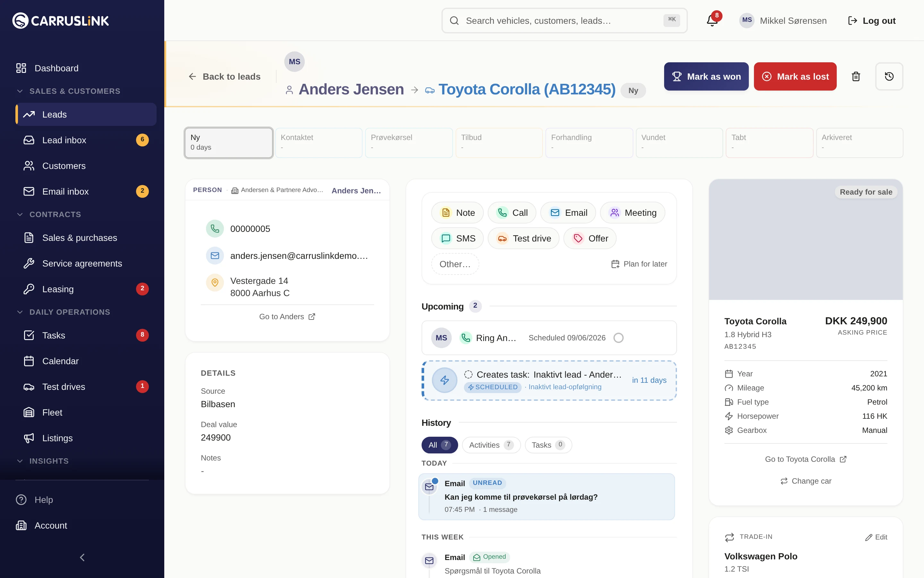924x578 pixels.
Task: Log out of CarrusLink
Action: pos(871,21)
